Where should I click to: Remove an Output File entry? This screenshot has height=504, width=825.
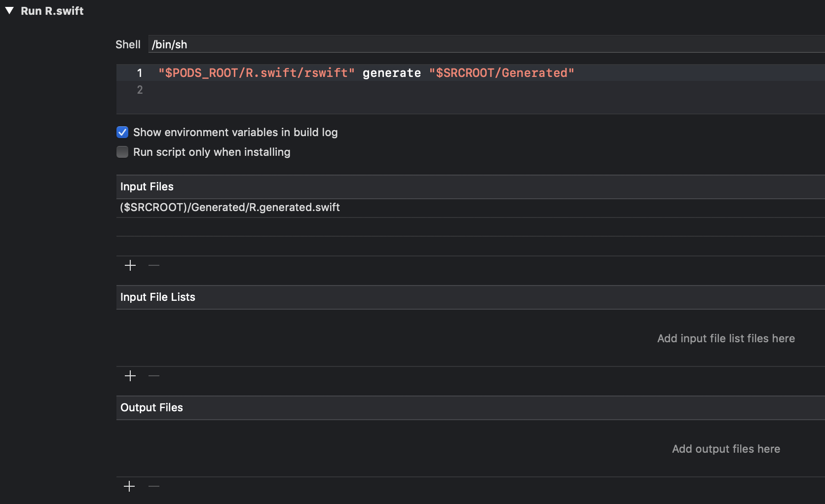153,486
